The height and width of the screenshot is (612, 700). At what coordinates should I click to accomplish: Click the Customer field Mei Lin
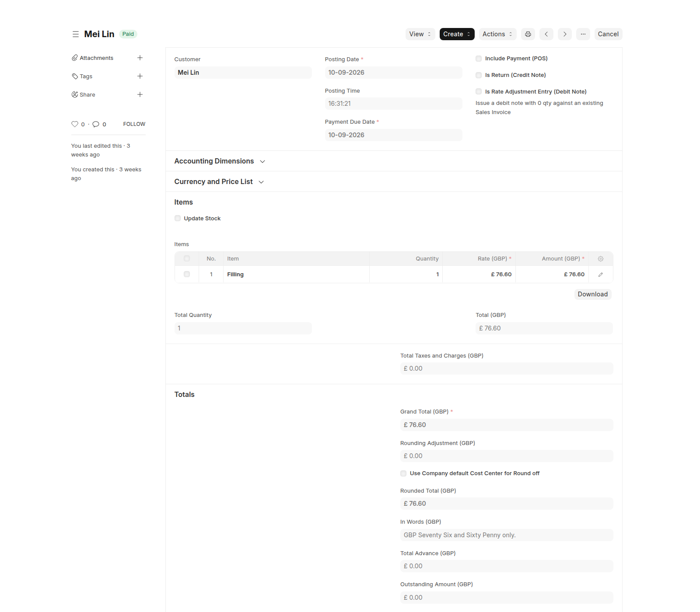tap(243, 73)
